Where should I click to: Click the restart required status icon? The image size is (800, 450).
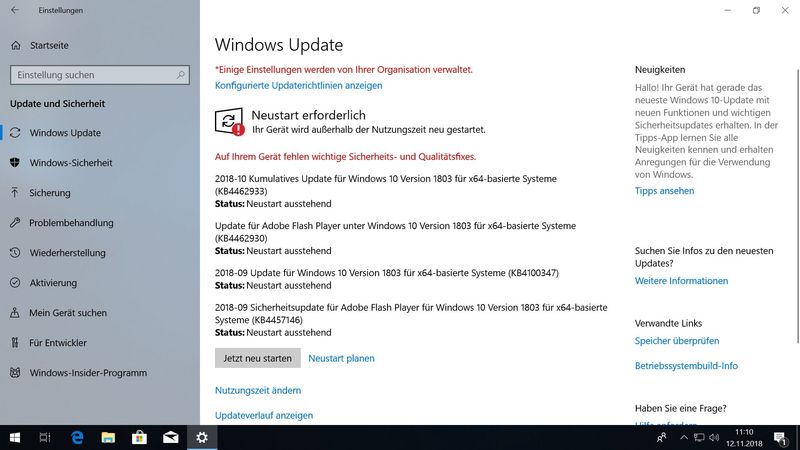(x=229, y=121)
